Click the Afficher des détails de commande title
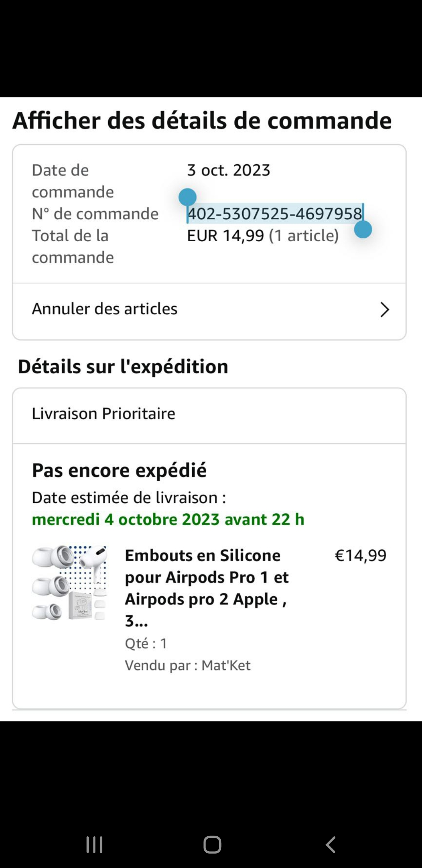This screenshot has height=868, width=422. coord(202,120)
